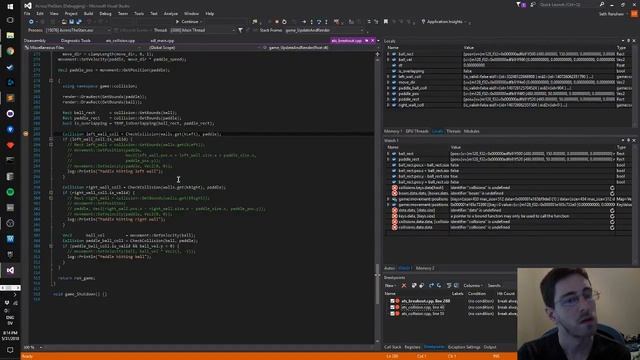Open the Debug menu

(x=105, y=13)
